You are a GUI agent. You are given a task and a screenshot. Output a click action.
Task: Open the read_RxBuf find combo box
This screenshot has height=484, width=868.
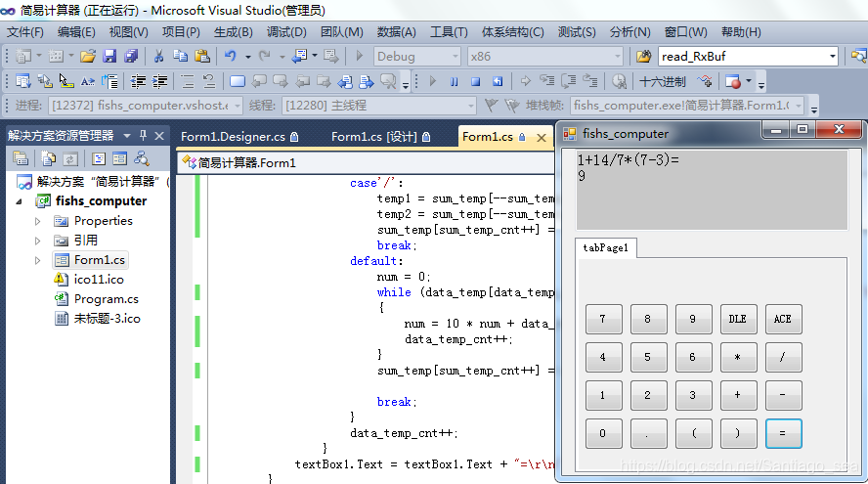point(749,56)
